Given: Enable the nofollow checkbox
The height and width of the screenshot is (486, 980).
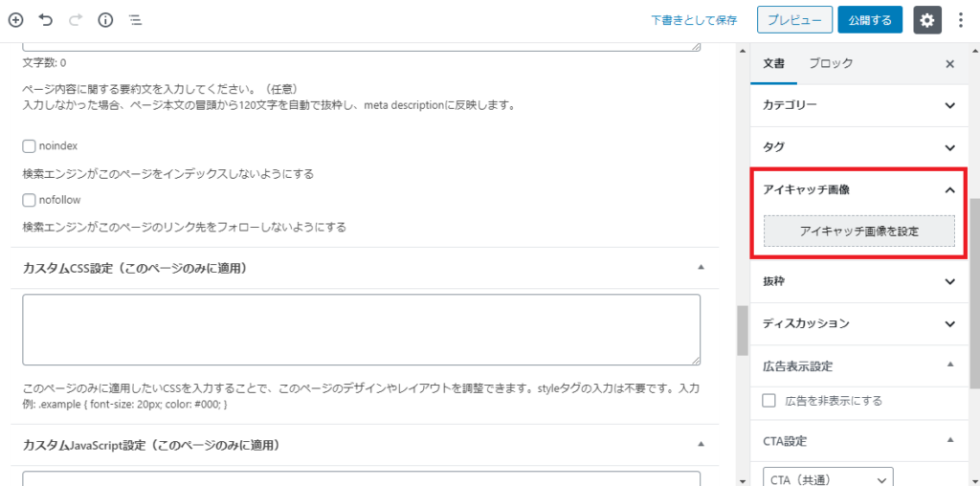Looking at the screenshot, I should 29,201.
